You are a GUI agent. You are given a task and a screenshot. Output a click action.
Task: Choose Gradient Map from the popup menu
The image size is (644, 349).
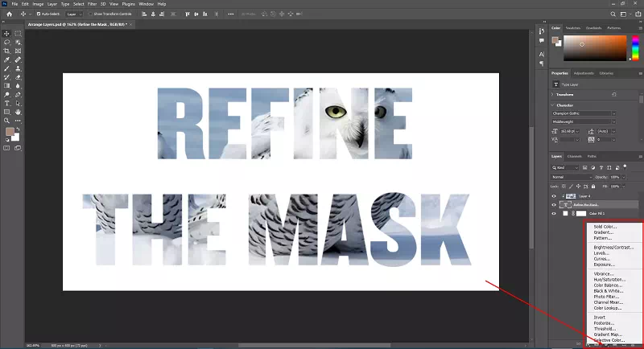[608, 335]
